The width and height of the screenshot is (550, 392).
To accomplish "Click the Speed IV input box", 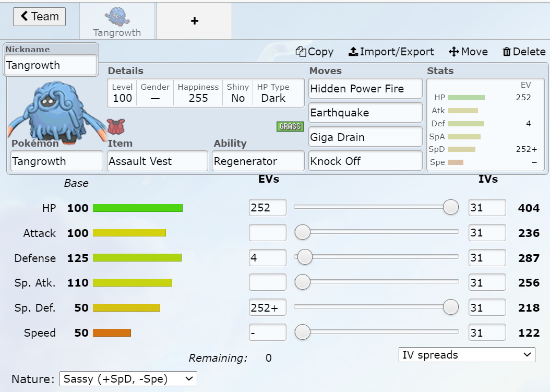I will [487, 332].
